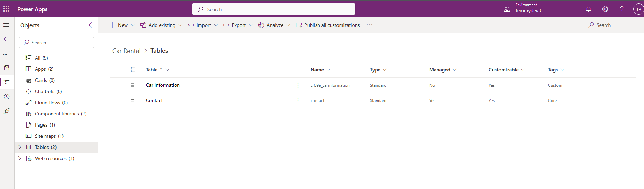The image size is (644, 189).
Task: Click the Search box right of command bar
Action: click(x=614, y=25)
